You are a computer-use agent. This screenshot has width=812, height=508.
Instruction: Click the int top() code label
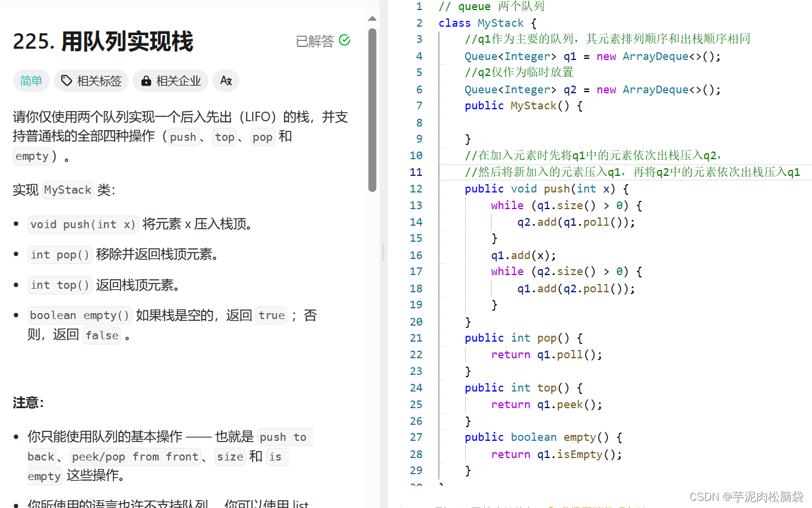pyautogui.click(x=60, y=285)
